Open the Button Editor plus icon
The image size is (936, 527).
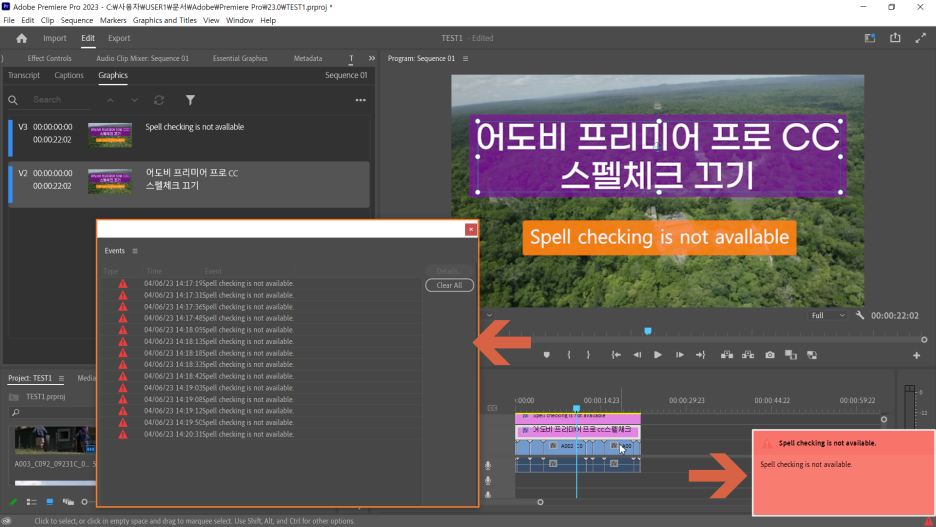[x=916, y=356]
